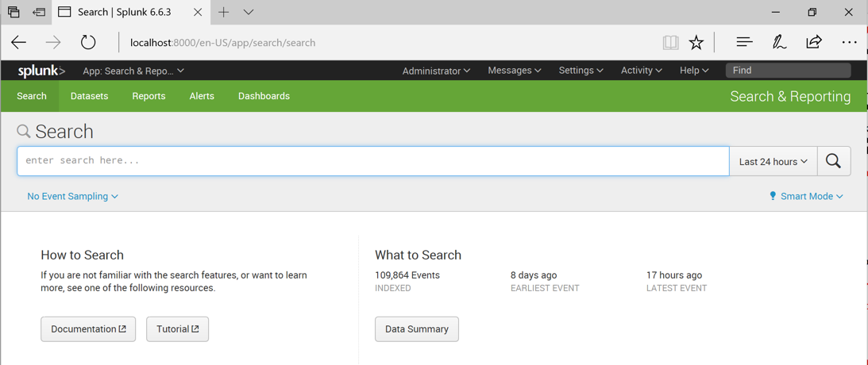
Task: Refresh the browser page
Action: point(88,43)
